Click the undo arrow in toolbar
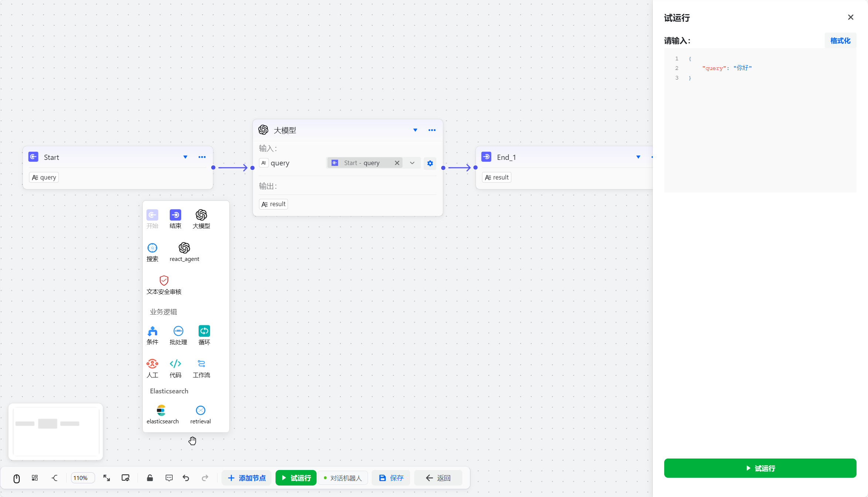 coord(186,478)
